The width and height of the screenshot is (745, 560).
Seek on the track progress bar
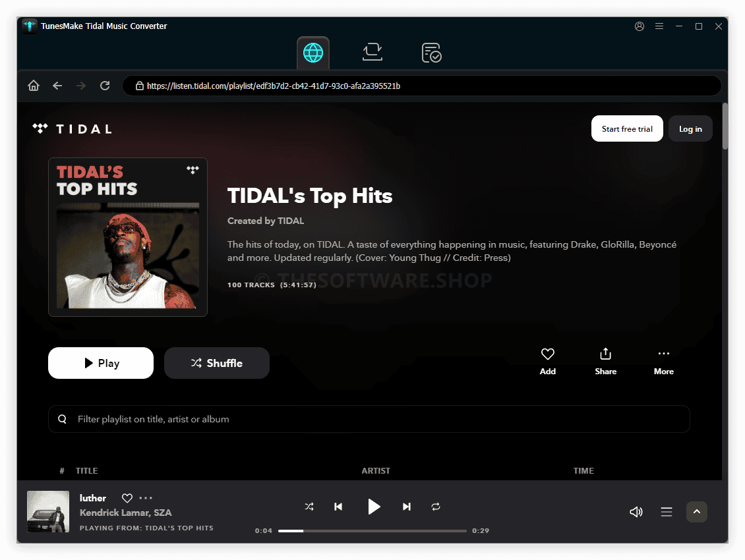372,530
